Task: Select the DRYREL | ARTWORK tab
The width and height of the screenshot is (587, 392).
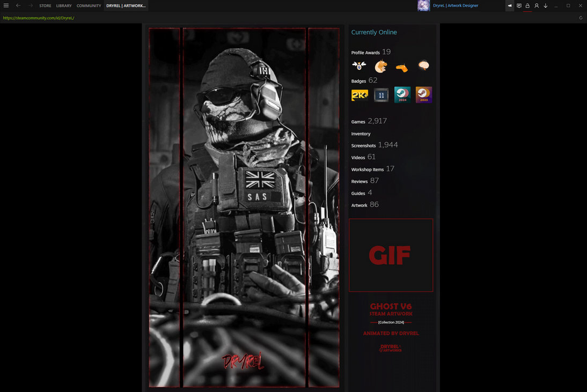Action: [126, 5]
